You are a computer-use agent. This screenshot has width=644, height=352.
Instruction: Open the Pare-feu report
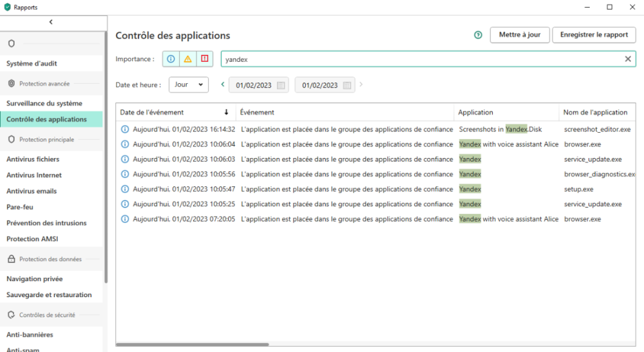click(x=20, y=207)
